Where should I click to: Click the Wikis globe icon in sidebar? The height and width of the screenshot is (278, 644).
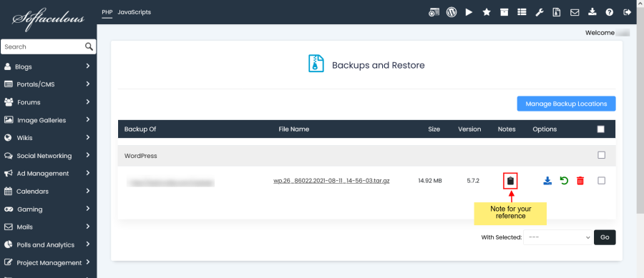point(8,138)
